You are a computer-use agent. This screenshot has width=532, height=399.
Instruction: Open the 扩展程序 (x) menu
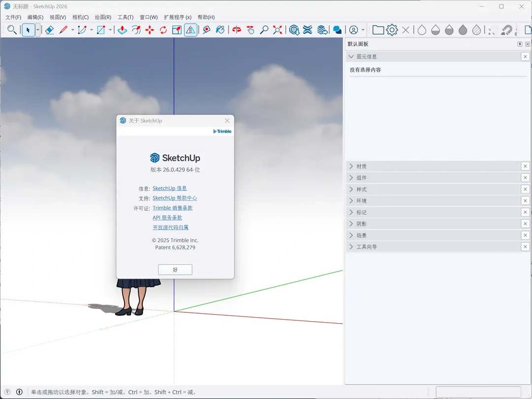coord(178,17)
